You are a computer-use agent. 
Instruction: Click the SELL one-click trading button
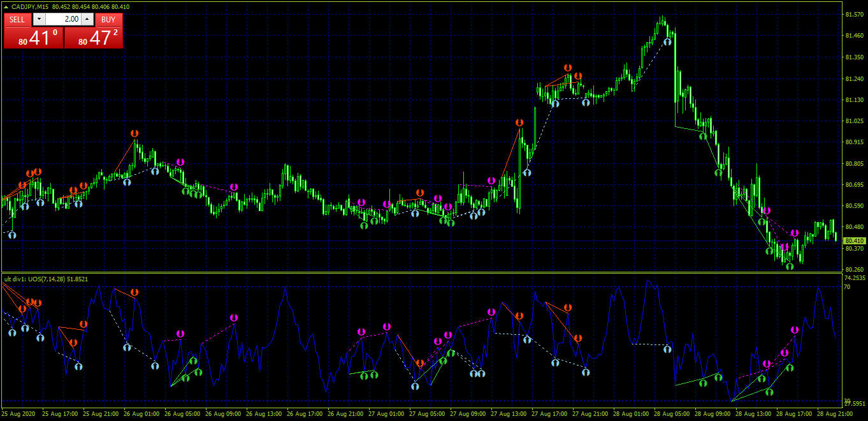coord(17,19)
